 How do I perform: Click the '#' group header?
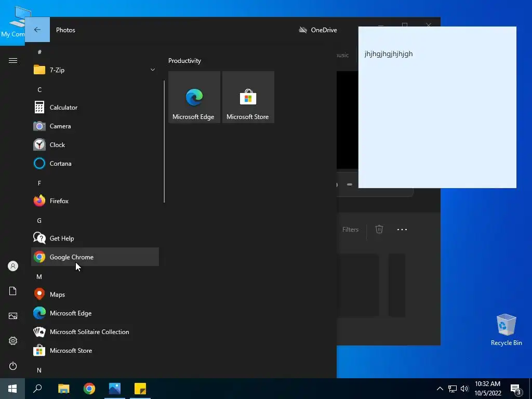(39, 52)
